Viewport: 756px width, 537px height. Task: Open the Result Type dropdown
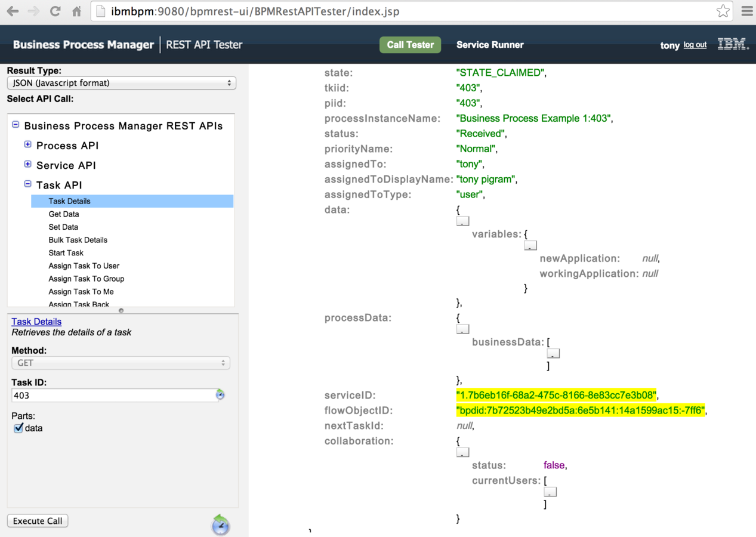pos(122,83)
